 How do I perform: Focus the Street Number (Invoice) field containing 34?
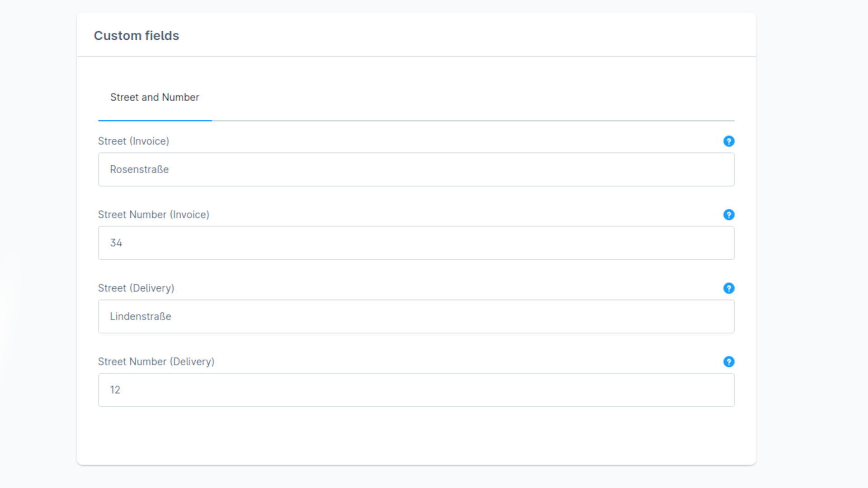coord(416,243)
